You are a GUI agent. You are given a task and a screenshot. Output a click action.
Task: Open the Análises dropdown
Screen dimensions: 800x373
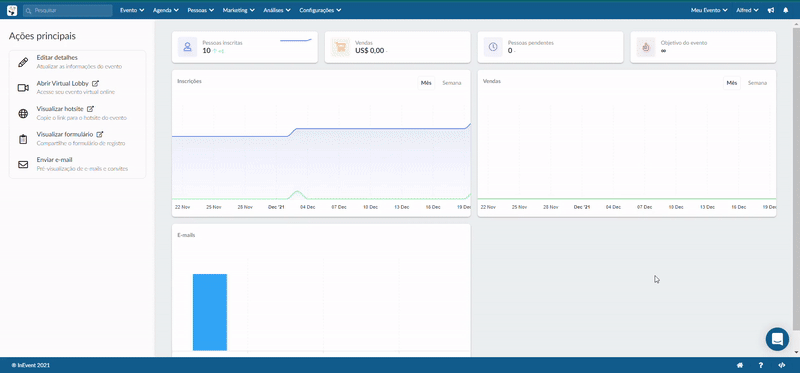click(x=277, y=10)
